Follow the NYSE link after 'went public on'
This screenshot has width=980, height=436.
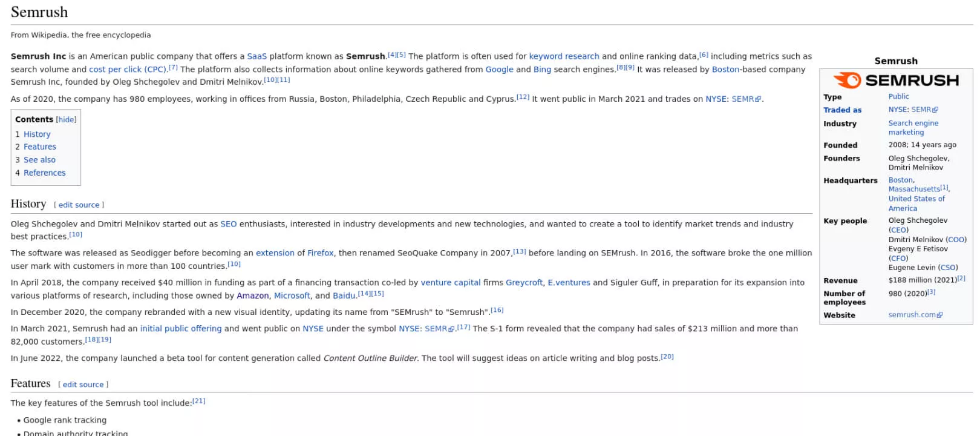click(313, 329)
